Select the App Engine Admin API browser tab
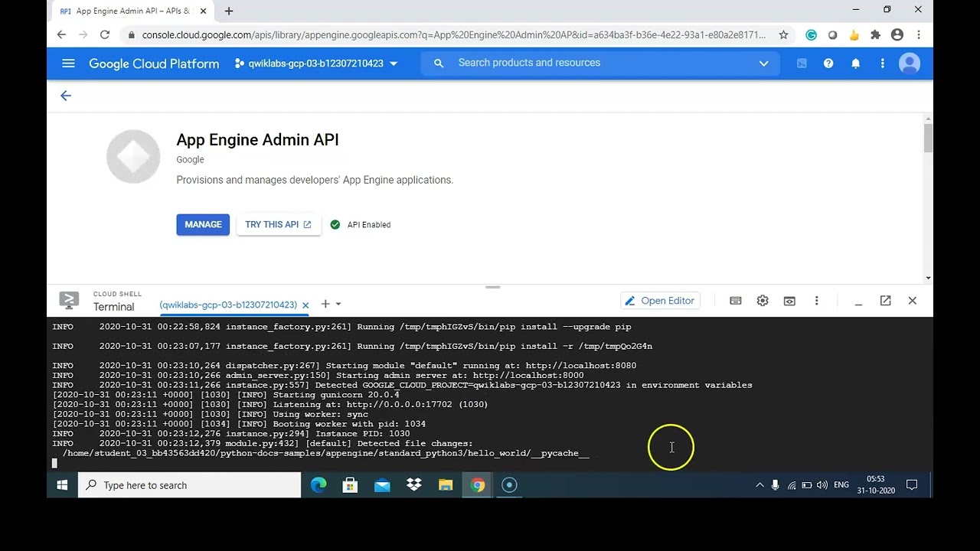Viewport: 980px width, 551px height. 132,11
